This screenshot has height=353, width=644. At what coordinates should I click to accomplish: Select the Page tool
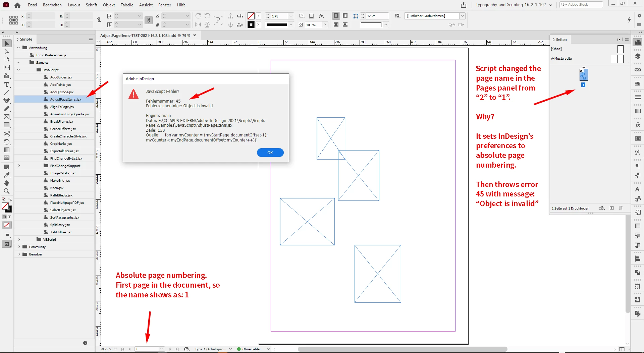7,59
